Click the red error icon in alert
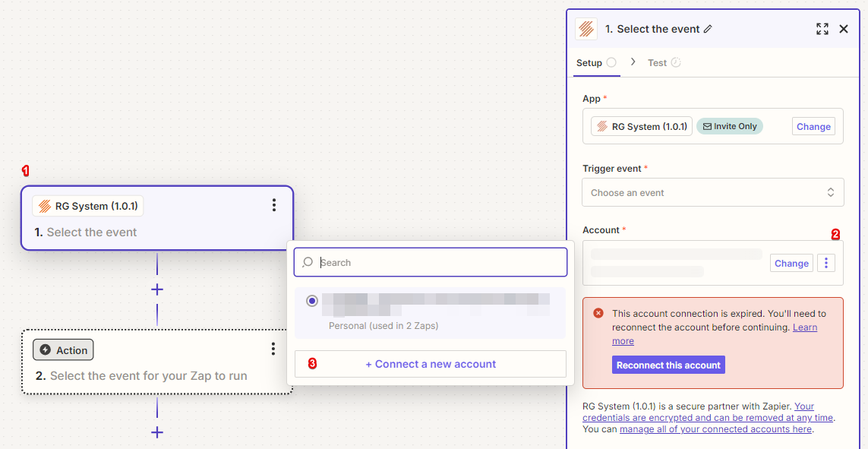The image size is (868, 449). 598,313
